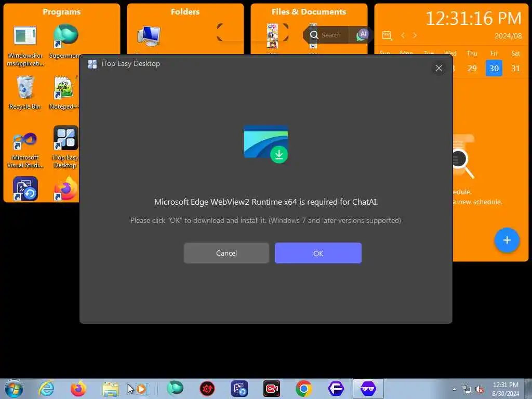Screen dimensions: 532x399
Task: Click the calendar icon in clock widget
Action: [x=387, y=35]
